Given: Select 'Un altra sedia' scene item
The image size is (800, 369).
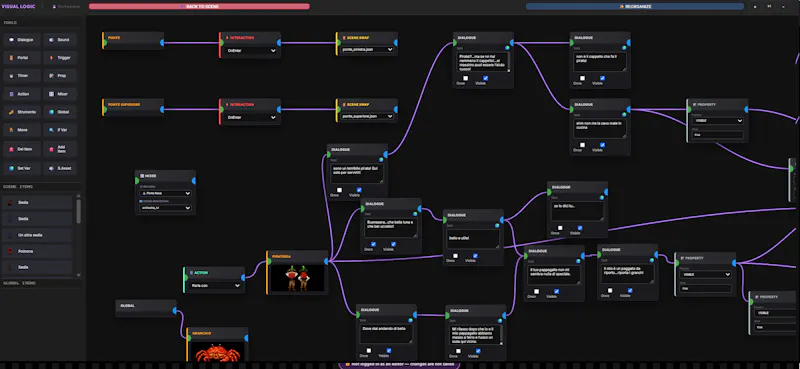Looking at the screenshot, I should pos(38,235).
